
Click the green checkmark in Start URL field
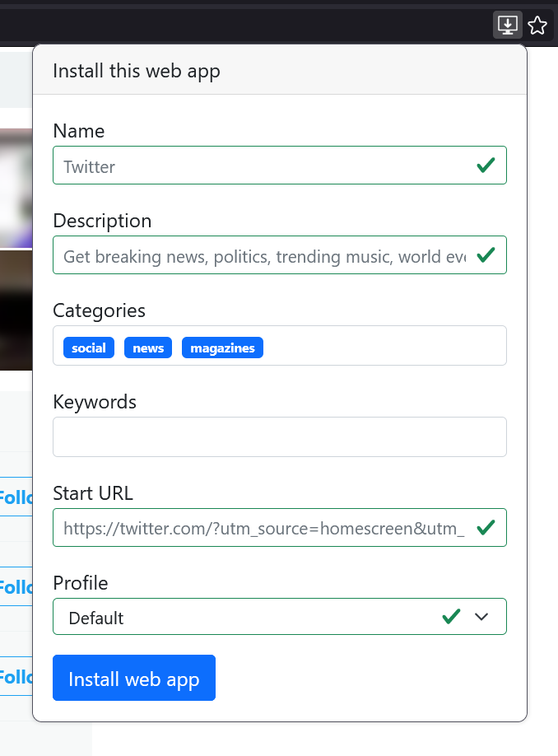486,527
